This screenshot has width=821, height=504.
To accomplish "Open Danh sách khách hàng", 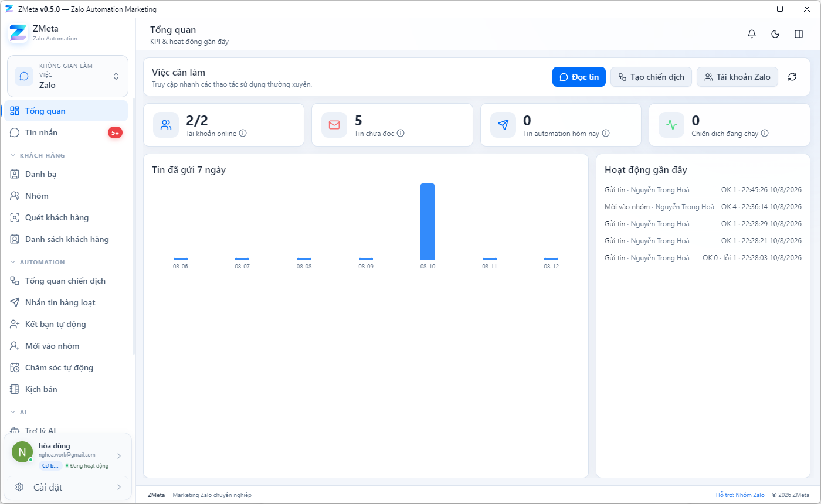I will coord(66,240).
